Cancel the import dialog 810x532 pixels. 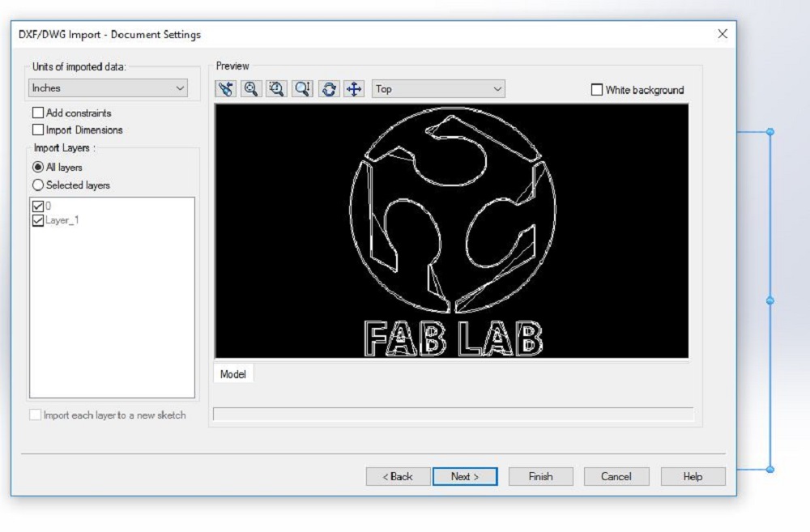(616, 476)
